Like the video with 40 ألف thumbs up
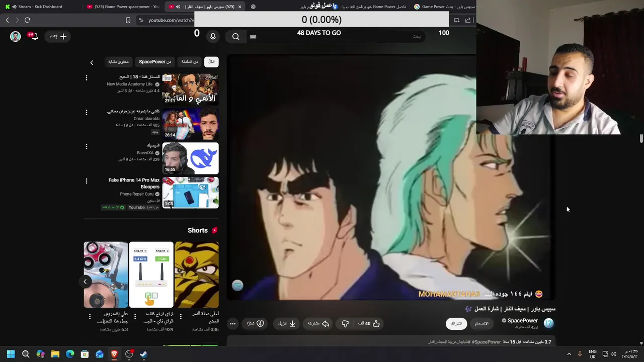This screenshot has width=644, height=362. pyautogui.click(x=369, y=324)
